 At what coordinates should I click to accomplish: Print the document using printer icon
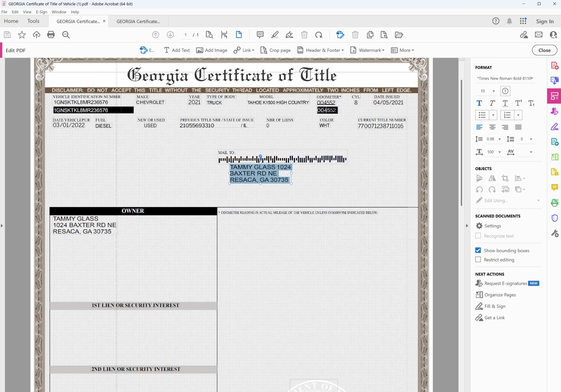point(51,35)
